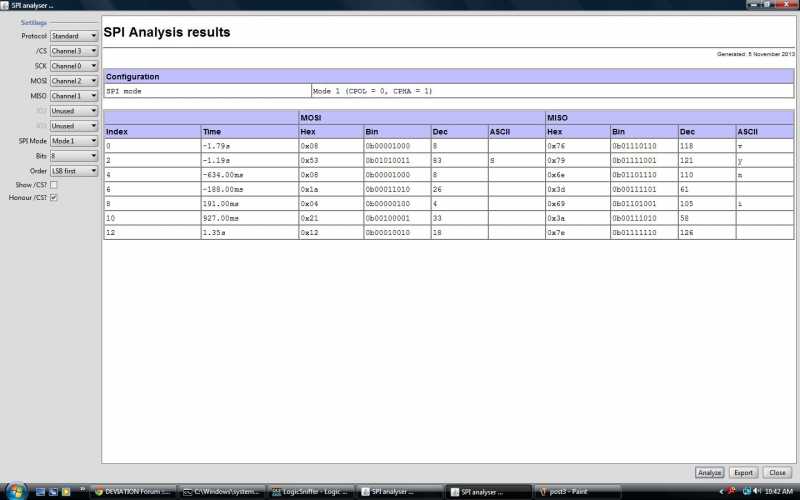This screenshot has height=500, width=800.
Task: Switch to the LogicSniffer taskbar window
Action: pyautogui.click(x=312, y=492)
